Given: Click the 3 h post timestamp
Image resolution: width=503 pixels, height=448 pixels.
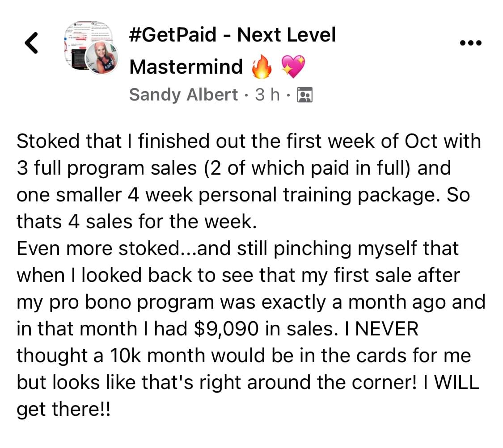Looking at the screenshot, I should (267, 95).
